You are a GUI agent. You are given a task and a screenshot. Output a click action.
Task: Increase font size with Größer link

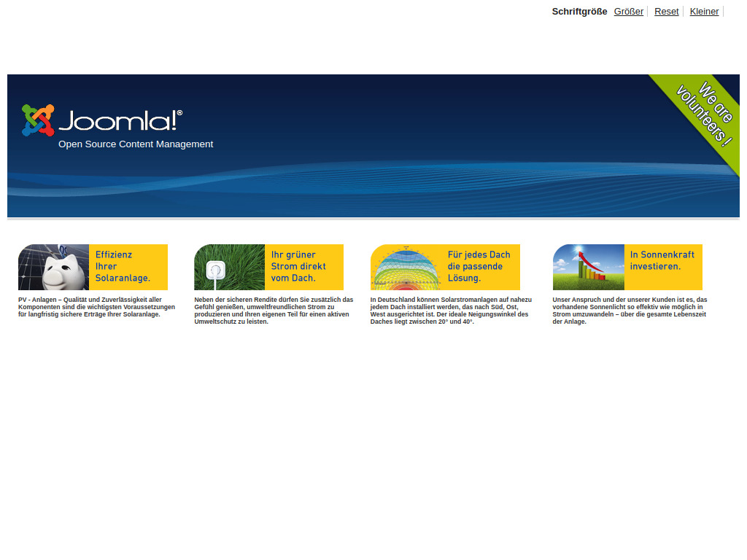(628, 12)
